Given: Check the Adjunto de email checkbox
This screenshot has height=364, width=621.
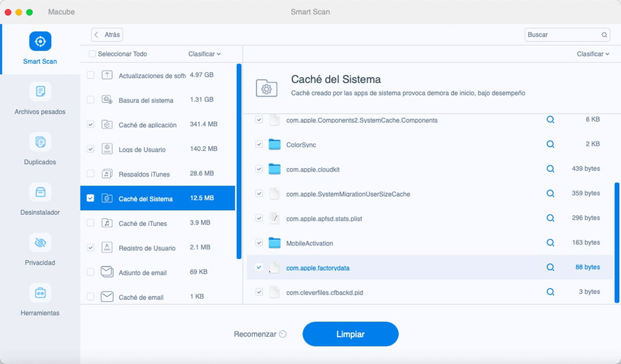Looking at the screenshot, I should coord(91,272).
